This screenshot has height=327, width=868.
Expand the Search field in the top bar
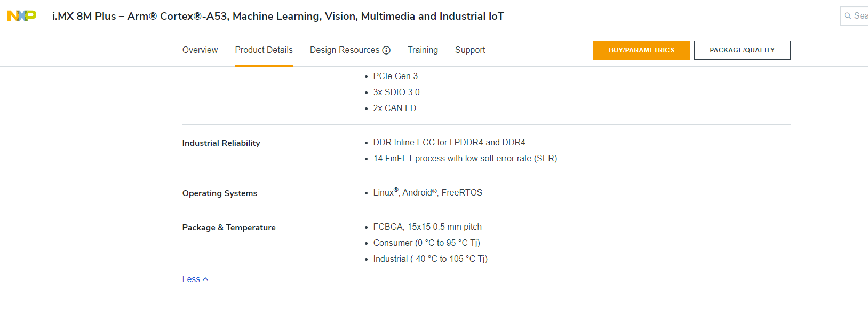(x=856, y=16)
